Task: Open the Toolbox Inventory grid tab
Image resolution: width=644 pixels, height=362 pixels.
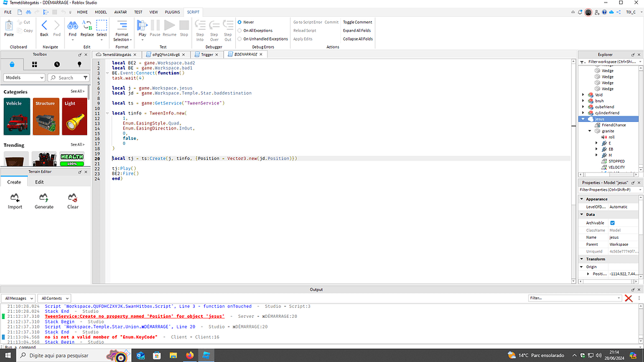Action: coord(34,65)
